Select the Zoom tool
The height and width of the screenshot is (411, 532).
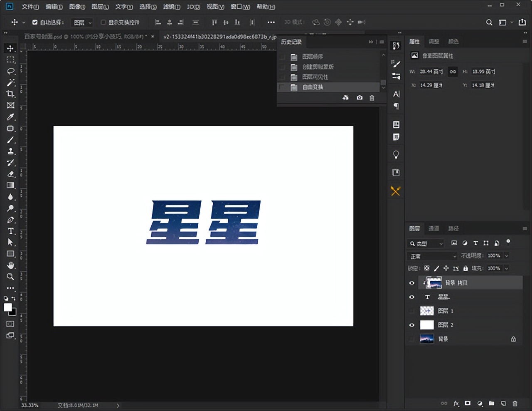pyautogui.click(x=10, y=277)
